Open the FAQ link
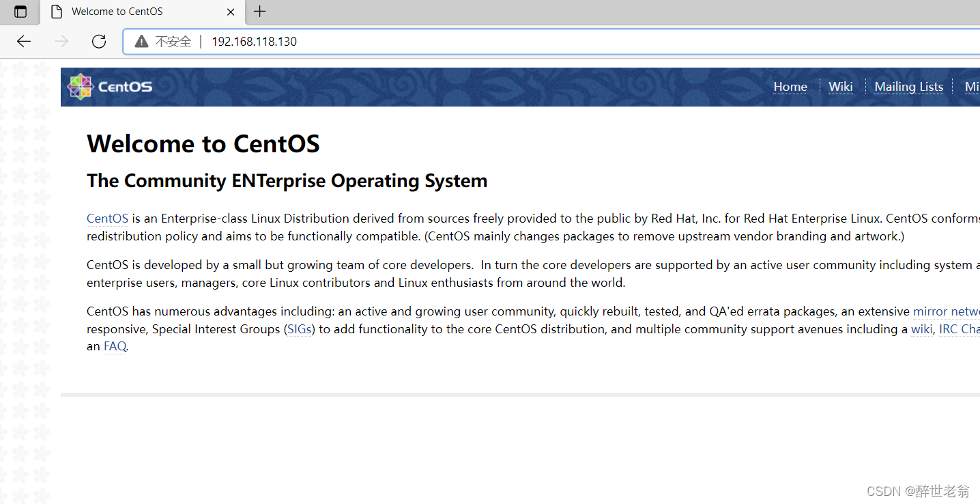The width and height of the screenshot is (980, 504). pyautogui.click(x=115, y=346)
